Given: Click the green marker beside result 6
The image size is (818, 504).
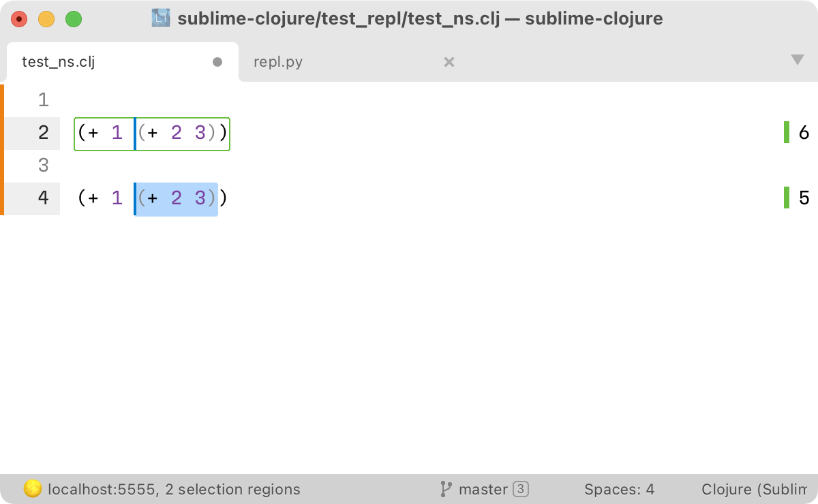Looking at the screenshot, I should click(x=787, y=132).
